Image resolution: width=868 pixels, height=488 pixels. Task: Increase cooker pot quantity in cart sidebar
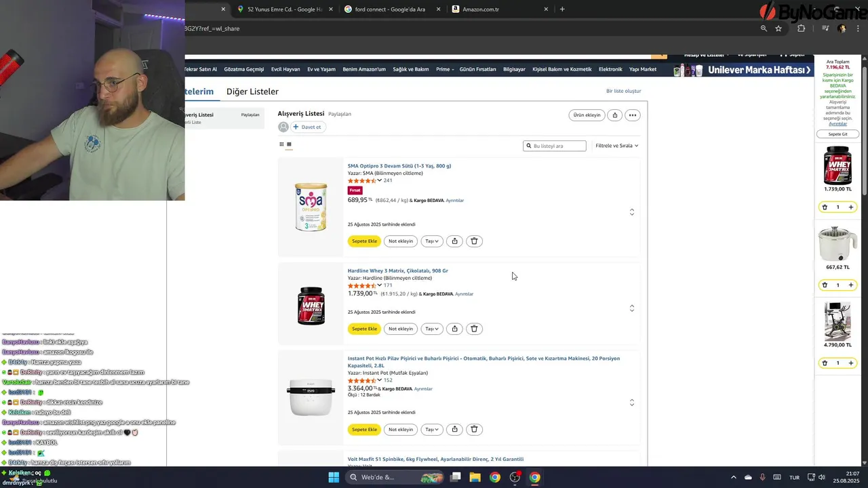[x=851, y=285]
